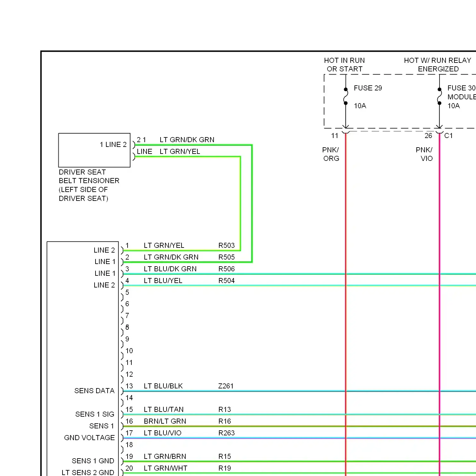Click circuit code R505
The width and height of the screenshot is (476, 476).
coord(227,257)
